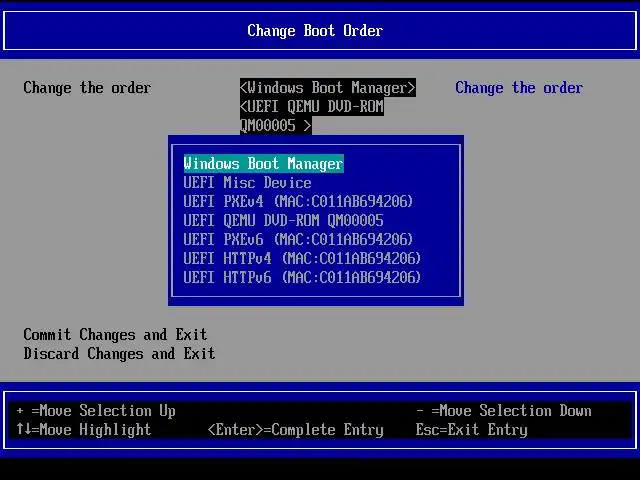Screen dimensions: 640x480
Task: Click the 'Change Boot Order' title
Action: (315, 31)
